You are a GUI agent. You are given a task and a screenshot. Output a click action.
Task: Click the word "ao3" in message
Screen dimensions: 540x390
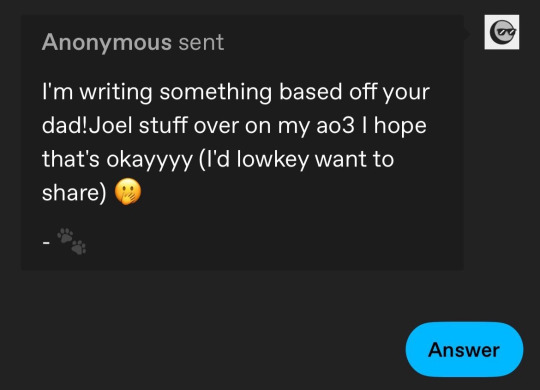pos(335,125)
